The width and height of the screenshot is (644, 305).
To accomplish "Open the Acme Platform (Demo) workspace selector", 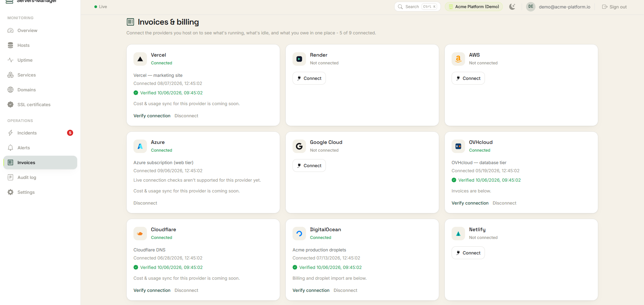I will tap(474, 7).
